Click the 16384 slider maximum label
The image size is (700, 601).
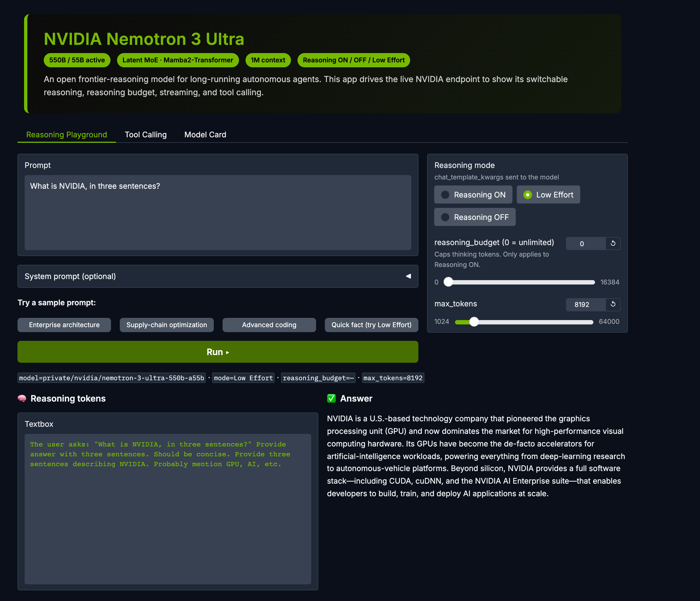pos(610,282)
